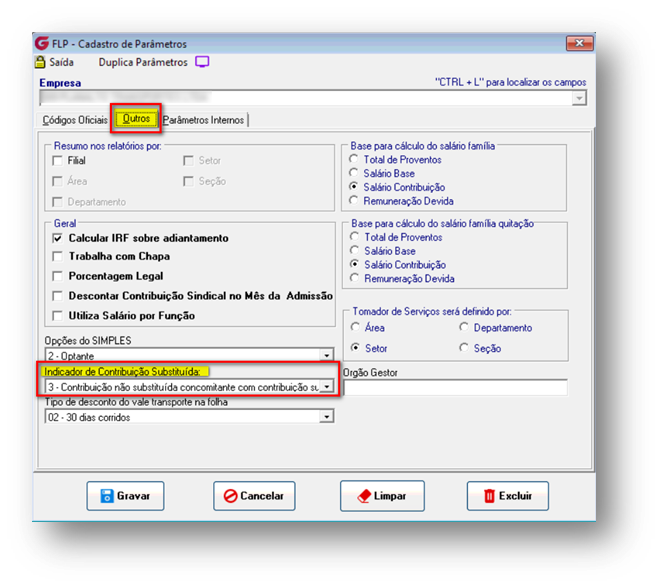661x587 pixels.
Task: Click the Excluir button
Action: pos(508,496)
